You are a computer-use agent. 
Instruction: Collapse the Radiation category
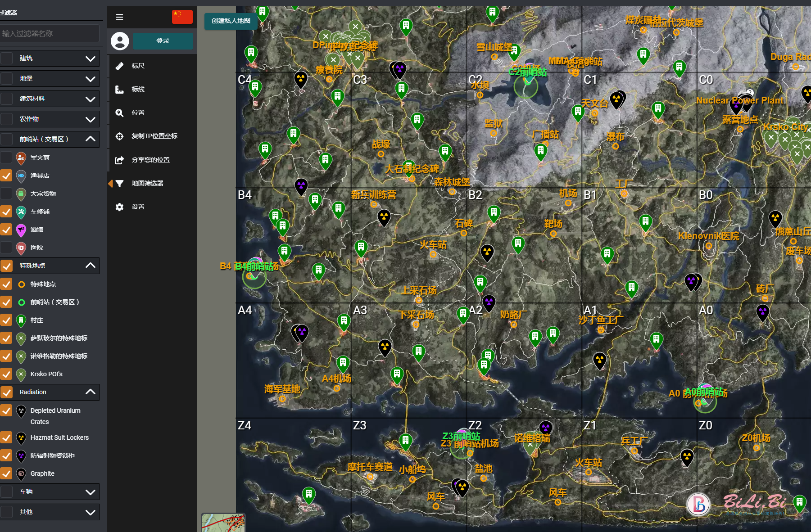pyautogui.click(x=90, y=392)
